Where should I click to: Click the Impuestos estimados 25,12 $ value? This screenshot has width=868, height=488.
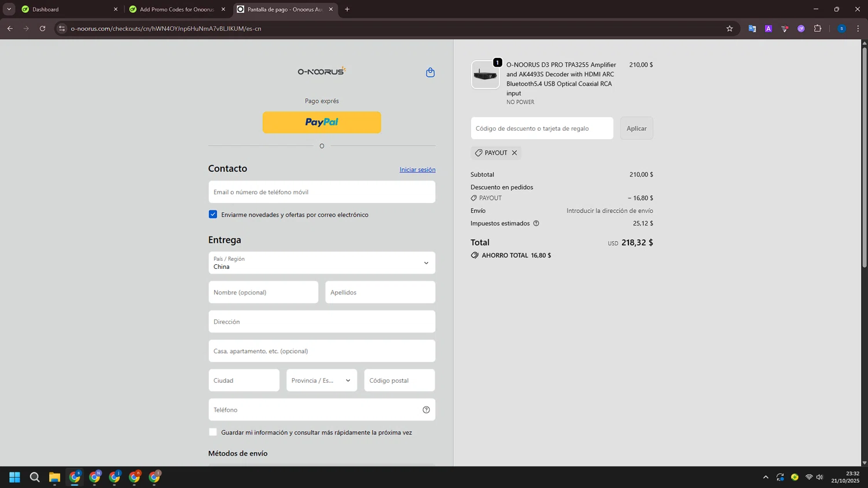[643, 223]
